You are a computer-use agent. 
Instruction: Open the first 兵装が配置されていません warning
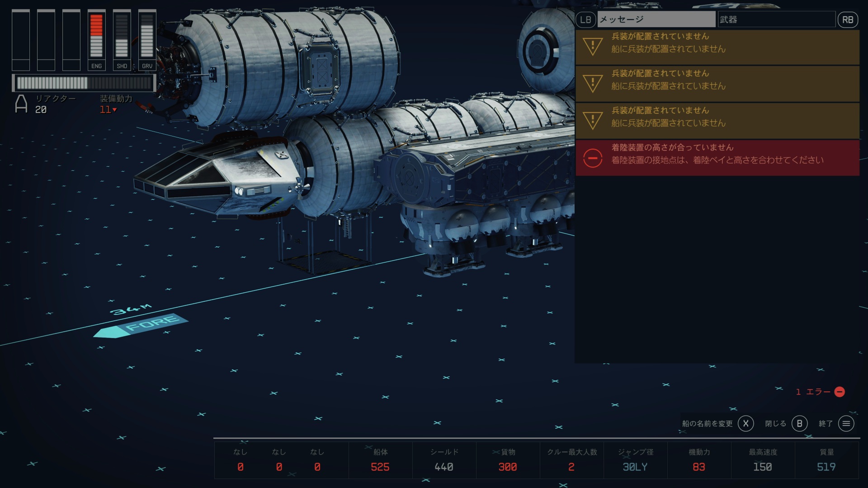[x=717, y=47]
